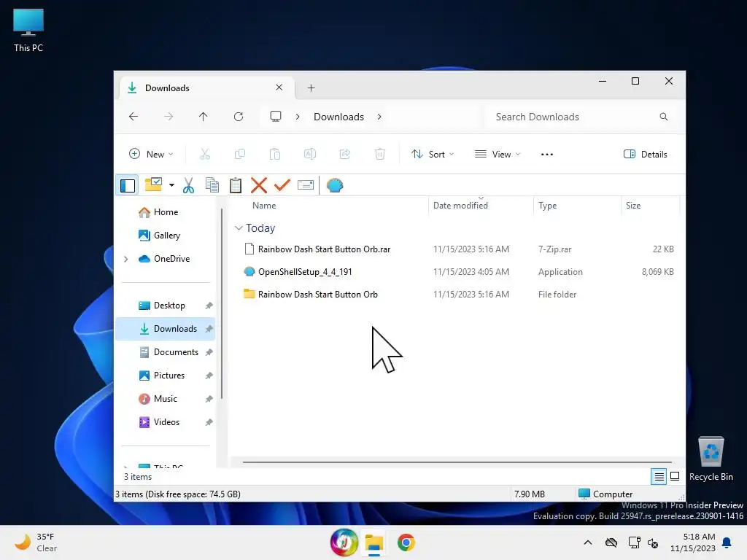
Task: Open the Sort dropdown menu
Action: click(x=433, y=154)
